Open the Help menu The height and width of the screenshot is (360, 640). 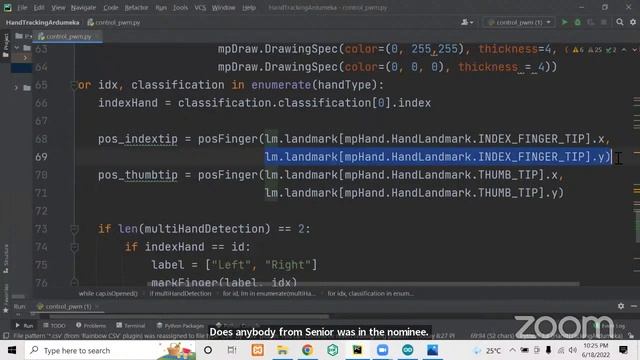[249, 7]
